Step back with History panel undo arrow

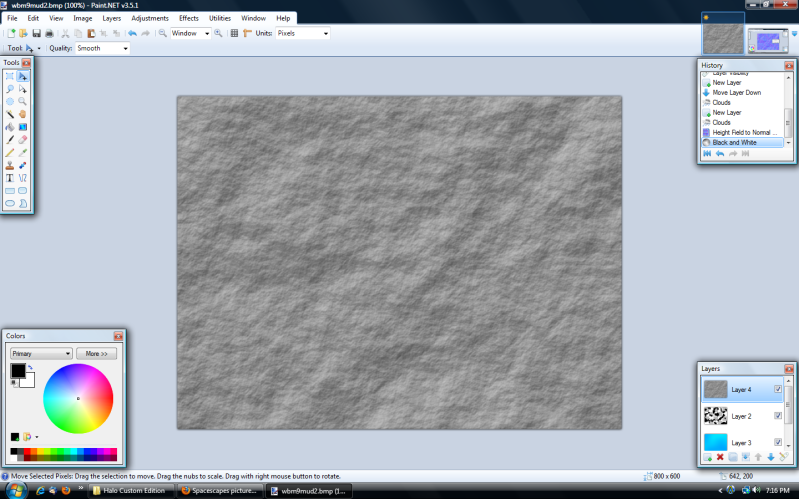click(x=720, y=153)
